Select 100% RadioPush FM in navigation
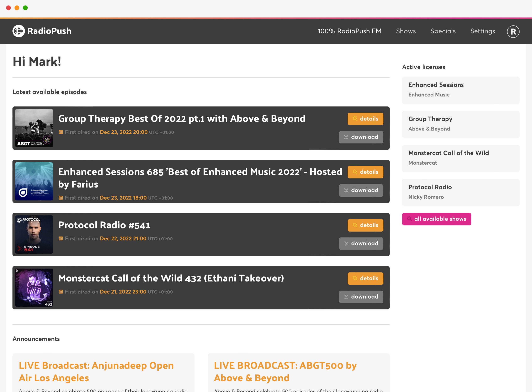 pyautogui.click(x=349, y=31)
